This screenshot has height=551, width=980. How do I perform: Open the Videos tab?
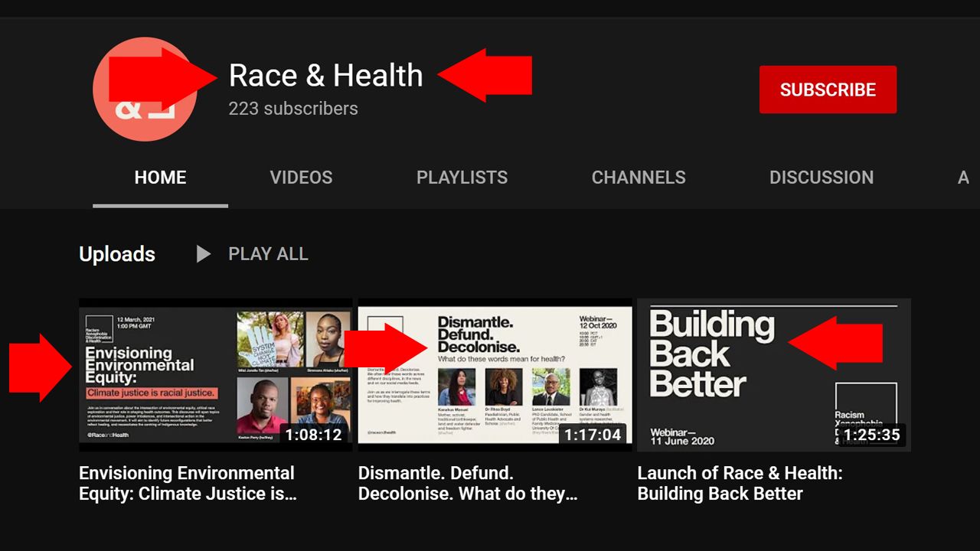point(301,178)
